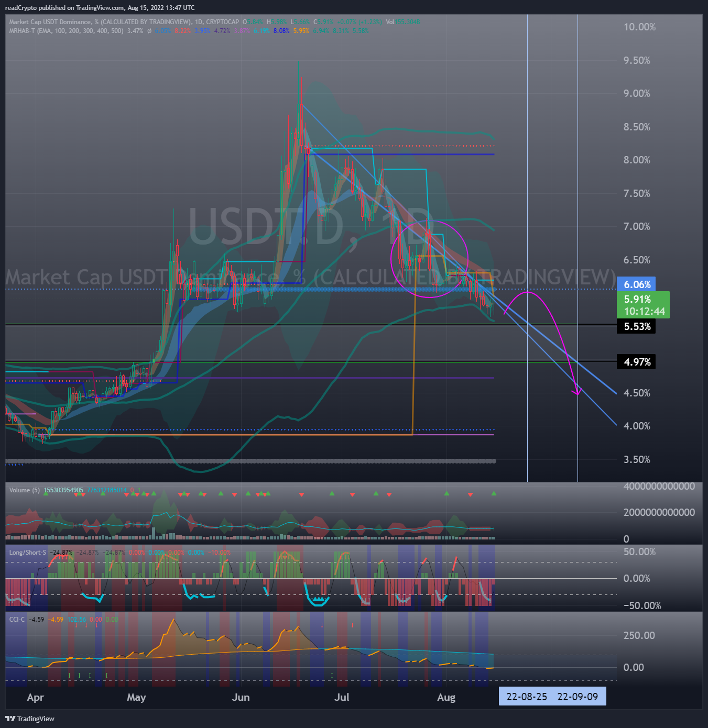Screen dimensions: 708x728
Task: Click the Long/Short-S indicator legend
Action: pos(27,553)
